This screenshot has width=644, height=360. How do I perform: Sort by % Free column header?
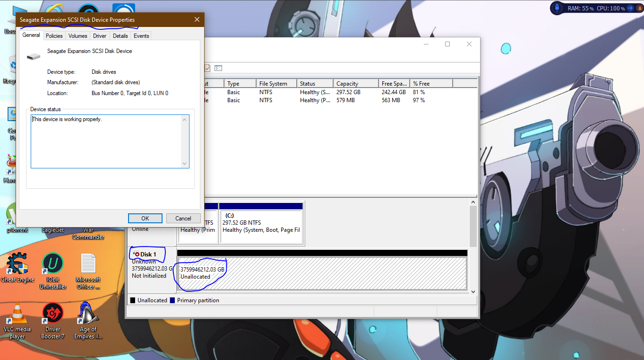click(431, 83)
